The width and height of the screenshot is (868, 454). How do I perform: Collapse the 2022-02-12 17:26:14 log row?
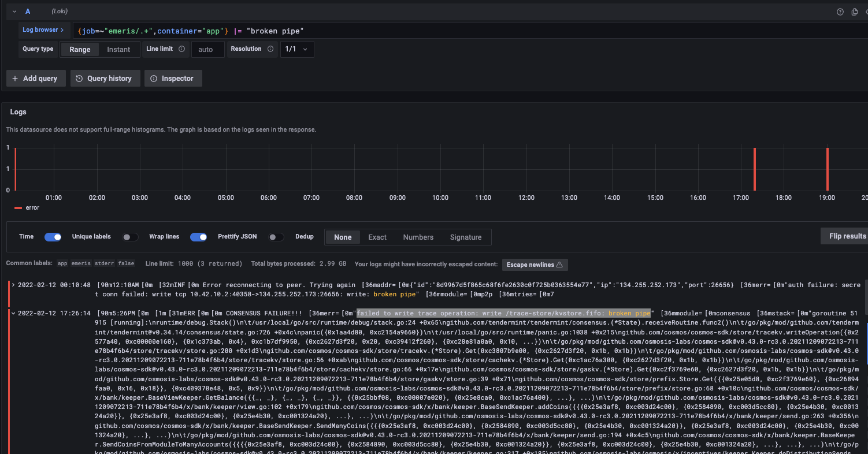click(x=13, y=313)
